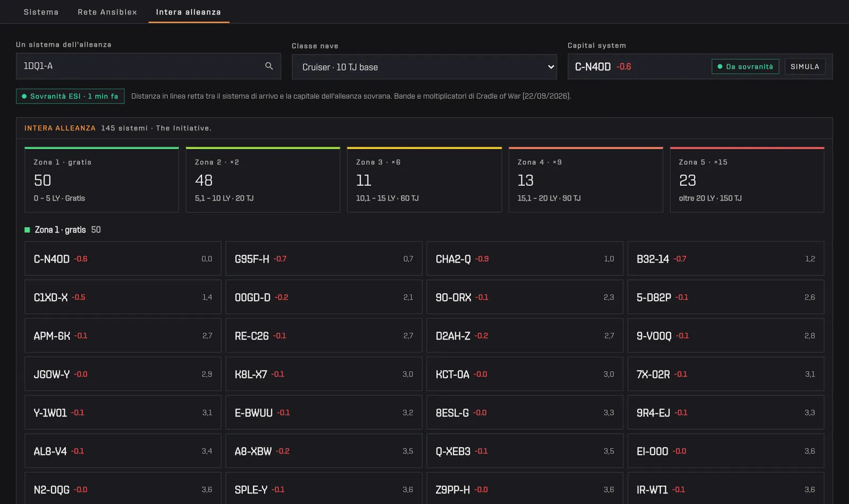Toggle the Da sovranità option
This screenshot has width=849, height=504.
point(745,66)
